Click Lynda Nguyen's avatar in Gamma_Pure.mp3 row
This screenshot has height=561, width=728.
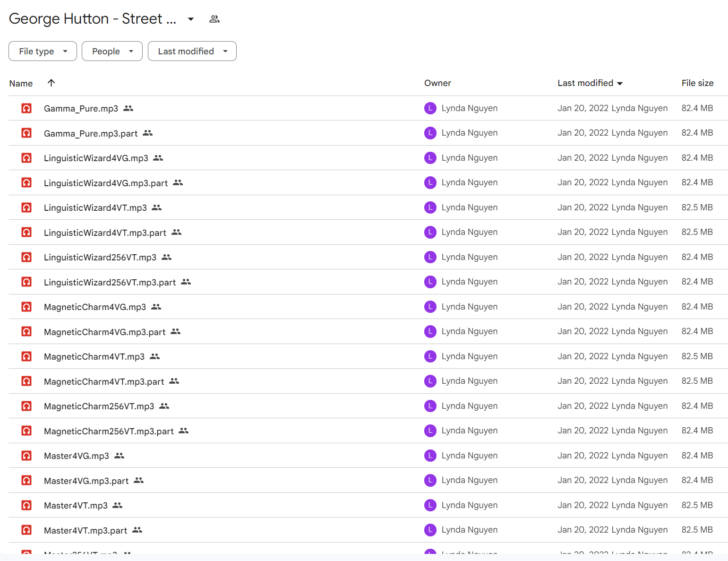coord(430,108)
